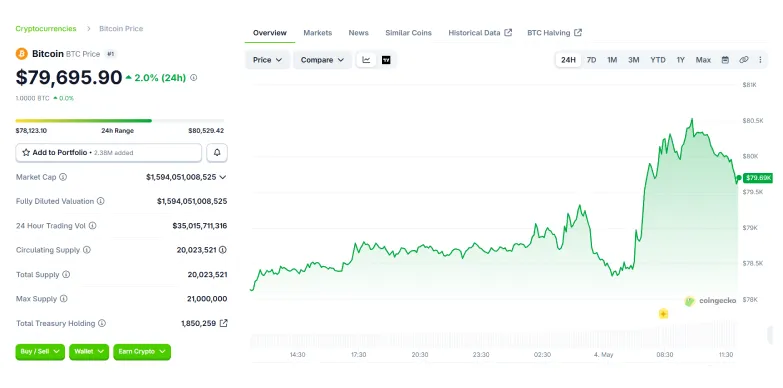Open the Wallet dropdown

click(89, 352)
